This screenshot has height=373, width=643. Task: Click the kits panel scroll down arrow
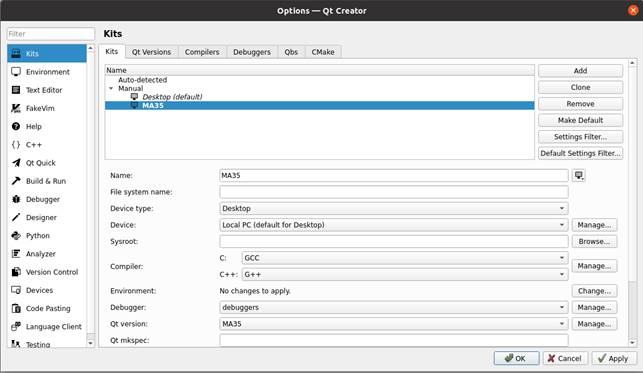click(x=632, y=343)
